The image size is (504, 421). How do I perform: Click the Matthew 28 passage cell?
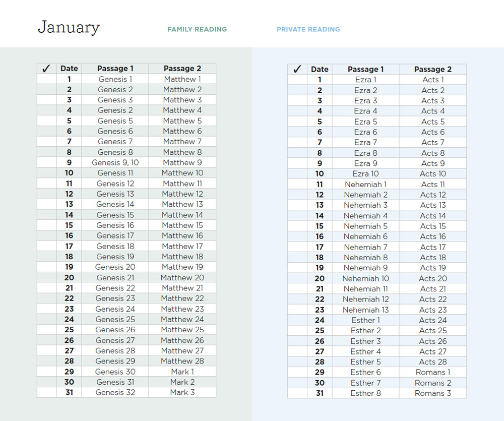pos(182,361)
